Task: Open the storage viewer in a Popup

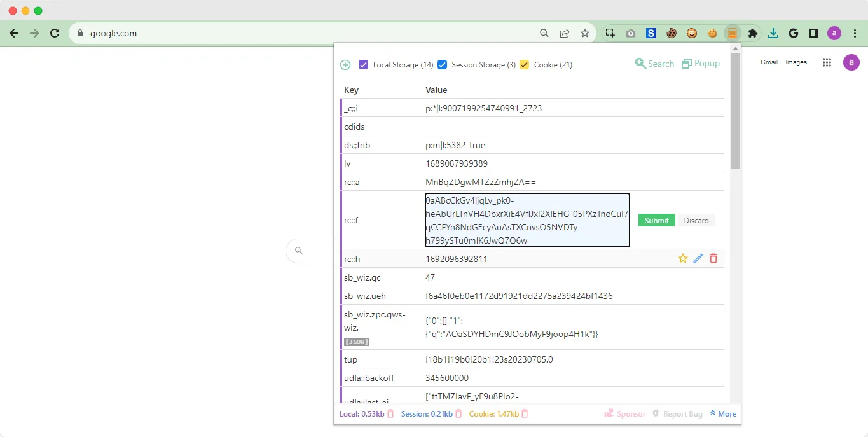Action: pyautogui.click(x=701, y=64)
